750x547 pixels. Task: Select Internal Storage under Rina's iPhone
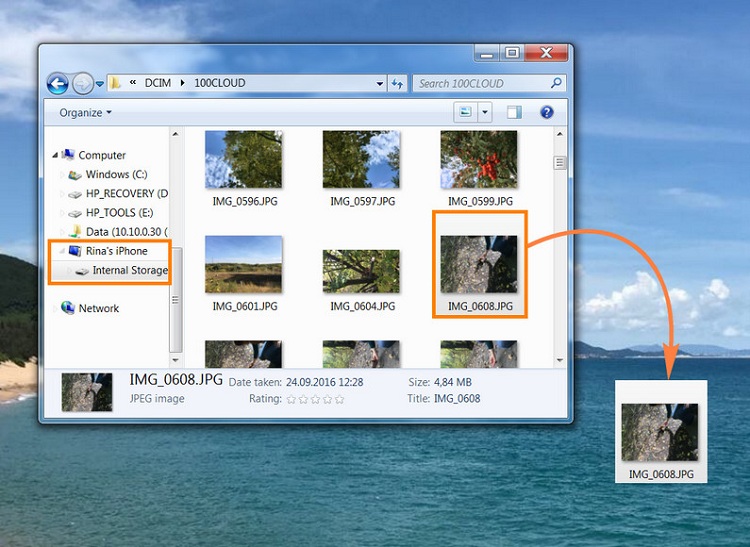click(x=129, y=270)
